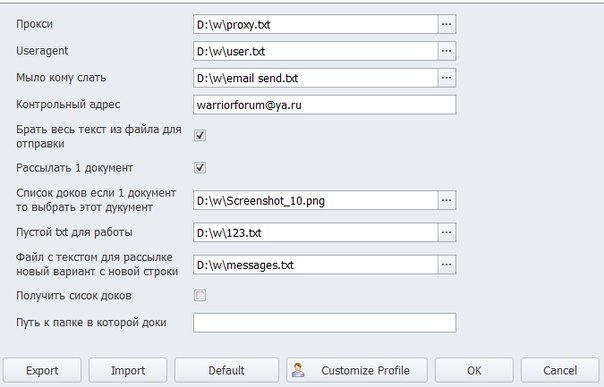Edit the Мыло кому слать path field

coord(315,78)
